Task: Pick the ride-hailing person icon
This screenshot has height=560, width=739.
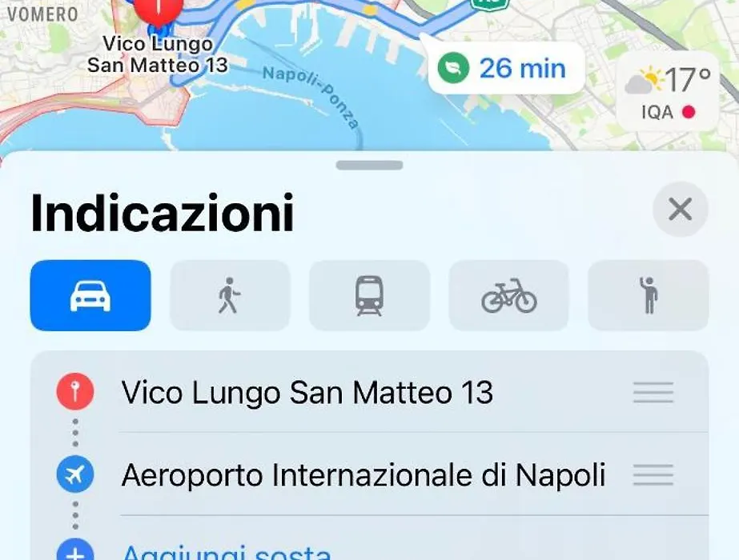Action: 648,295
